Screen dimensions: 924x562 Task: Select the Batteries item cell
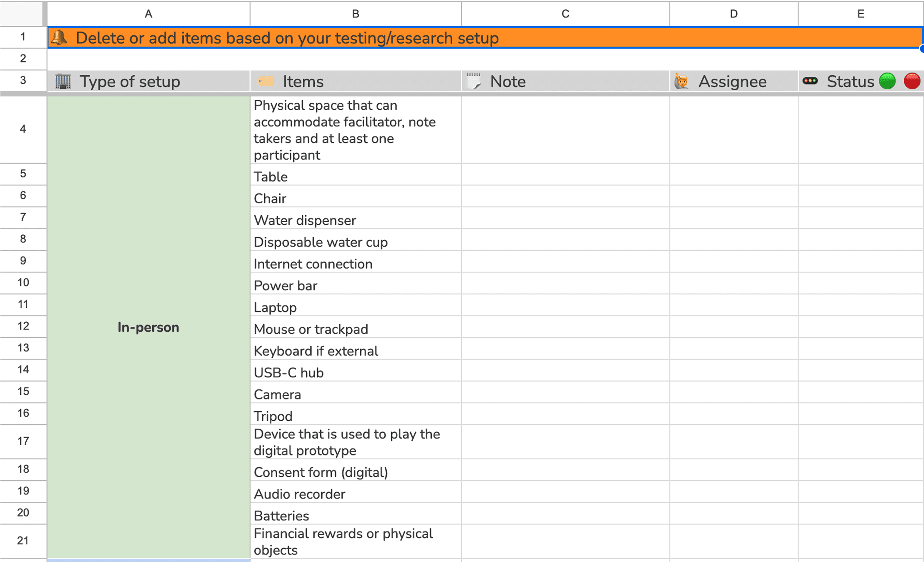355,515
